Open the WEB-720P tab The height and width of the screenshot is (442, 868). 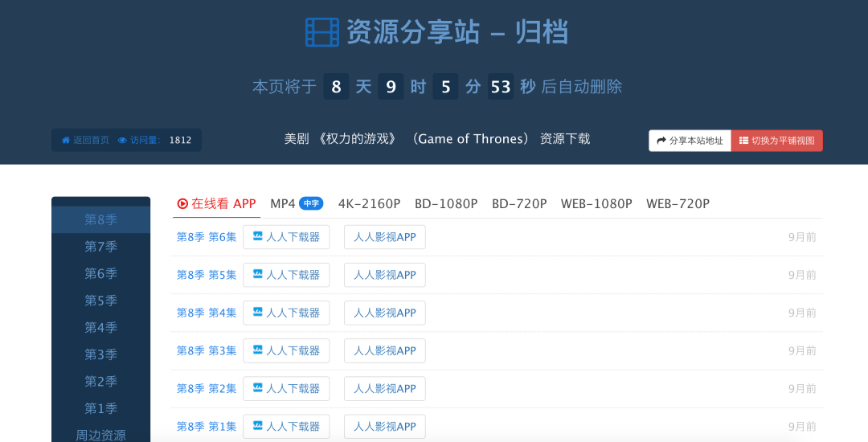coord(678,203)
